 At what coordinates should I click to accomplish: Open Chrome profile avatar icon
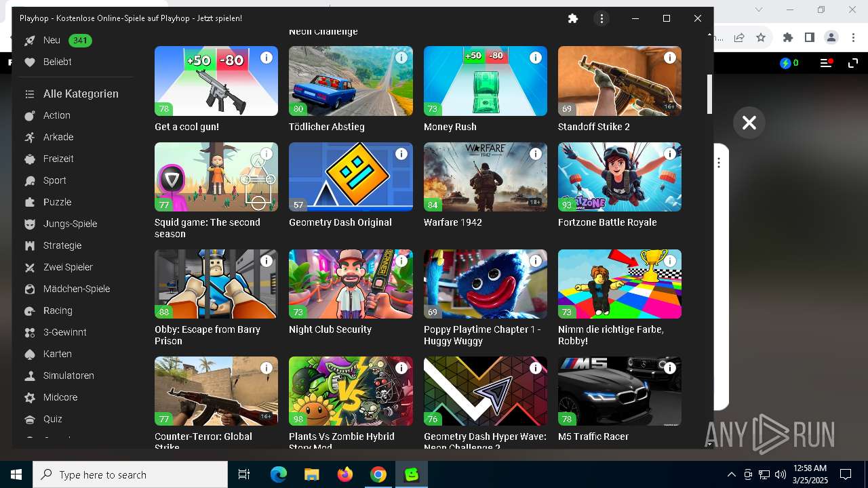(x=831, y=37)
